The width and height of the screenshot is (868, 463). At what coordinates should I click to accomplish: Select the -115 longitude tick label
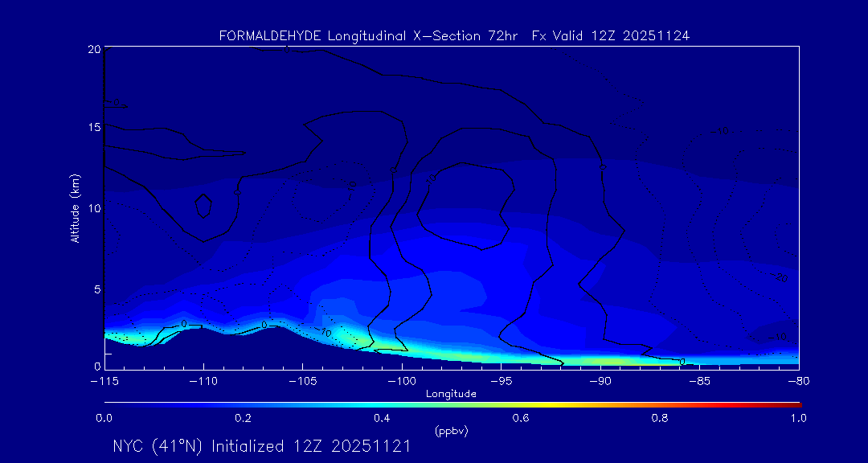click(104, 380)
